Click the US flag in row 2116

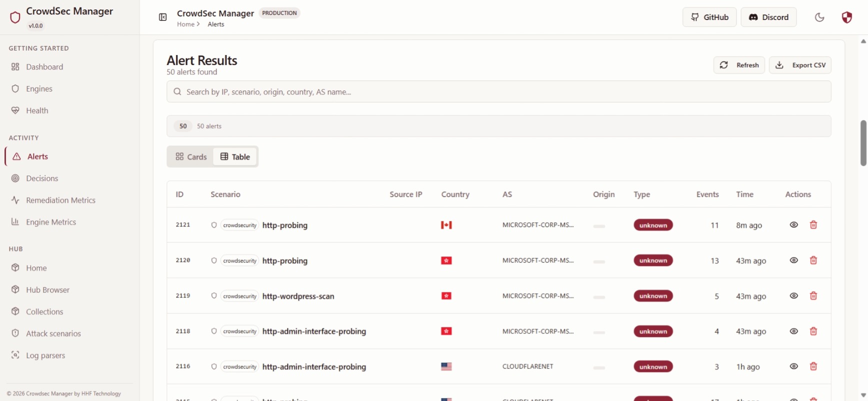tap(446, 366)
